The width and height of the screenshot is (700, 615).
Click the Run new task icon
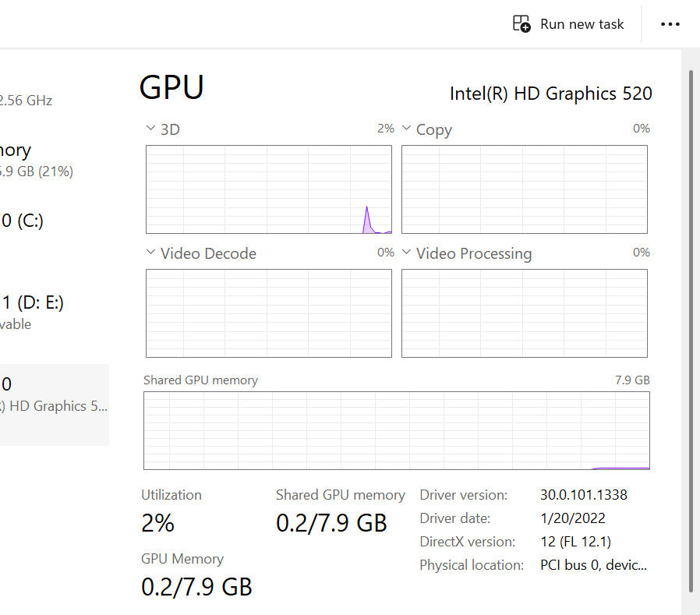pyautogui.click(x=521, y=23)
